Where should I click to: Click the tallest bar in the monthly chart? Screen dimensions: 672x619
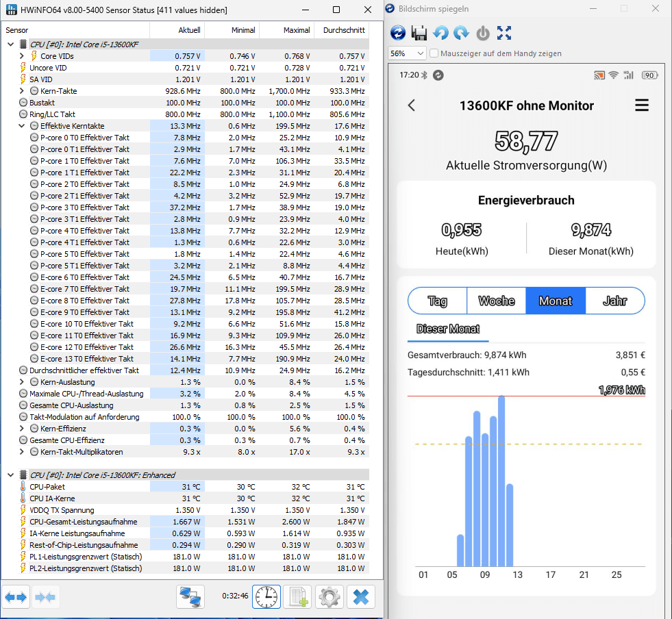pos(501,481)
